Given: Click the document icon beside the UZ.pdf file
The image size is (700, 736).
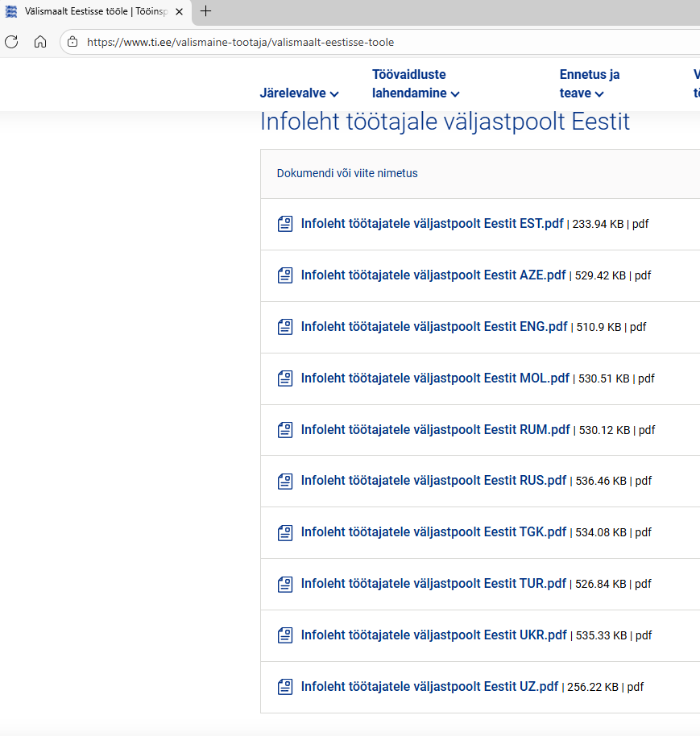Looking at the screenshot, I should (x=284, y=687).
